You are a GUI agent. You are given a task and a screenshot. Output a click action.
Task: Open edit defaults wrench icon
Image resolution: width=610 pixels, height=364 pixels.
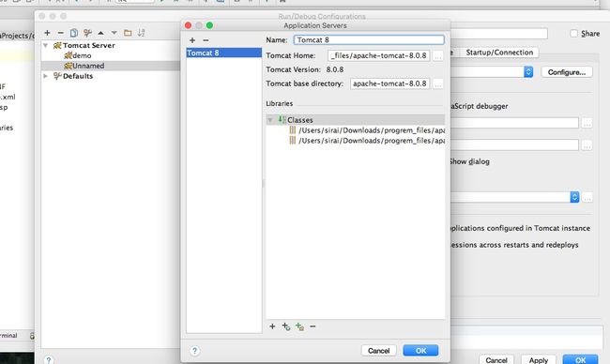pos(87,33)
